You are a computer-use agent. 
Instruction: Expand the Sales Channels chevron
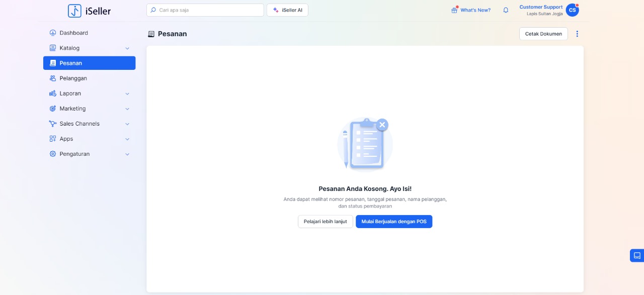tap(127, 124)
